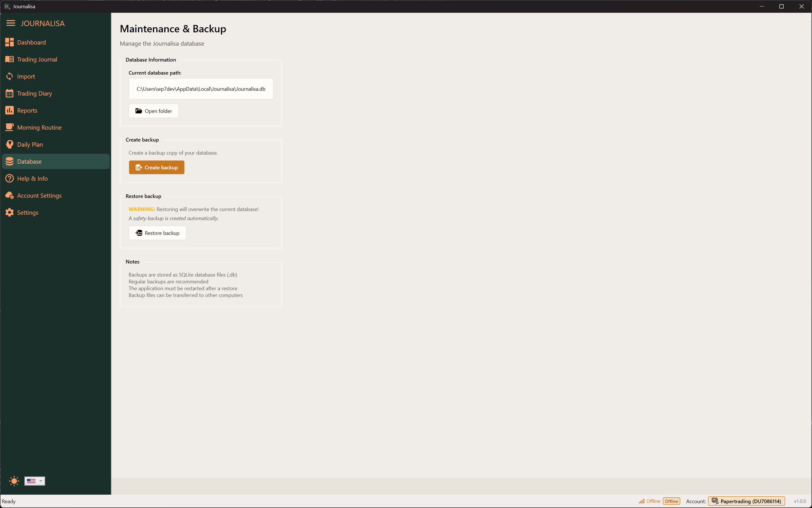Click the Import sync arrows icon
This screenshot has width=812, height=508.
(9, 76)
